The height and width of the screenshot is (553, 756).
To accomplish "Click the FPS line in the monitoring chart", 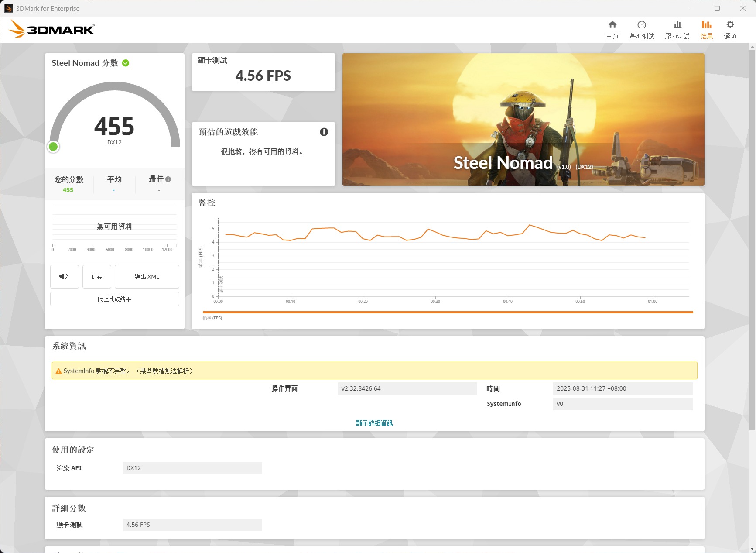I will [435, 232].
